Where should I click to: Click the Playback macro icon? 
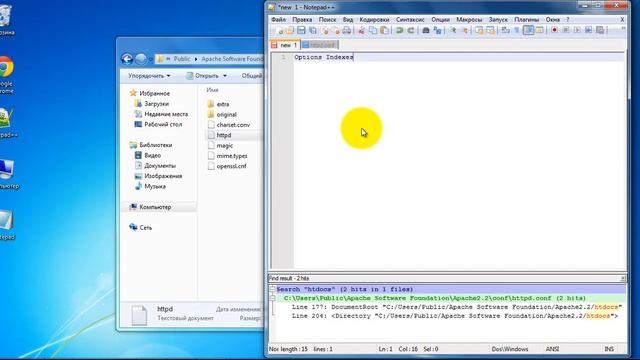point(578,30)
